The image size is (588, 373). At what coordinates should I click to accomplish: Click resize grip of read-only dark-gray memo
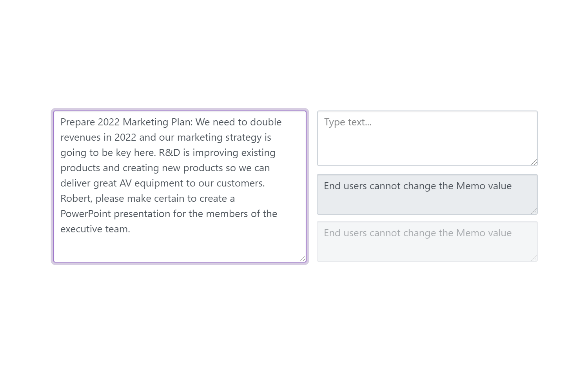point(534,211)
